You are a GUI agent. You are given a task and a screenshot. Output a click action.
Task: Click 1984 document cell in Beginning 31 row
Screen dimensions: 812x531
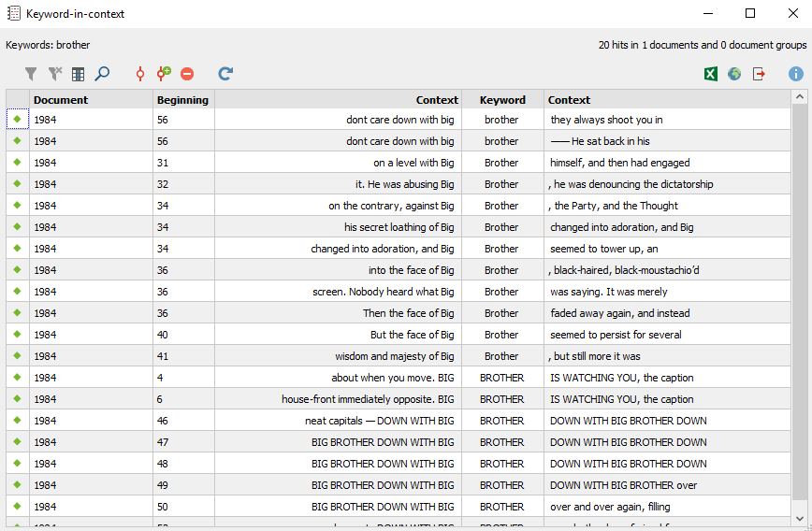91,163
